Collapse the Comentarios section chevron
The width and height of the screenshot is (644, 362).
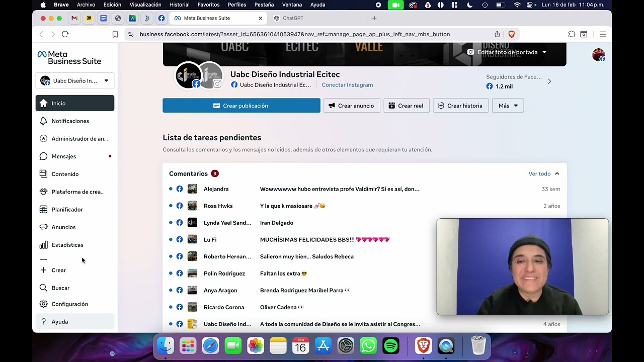(557, 174)
